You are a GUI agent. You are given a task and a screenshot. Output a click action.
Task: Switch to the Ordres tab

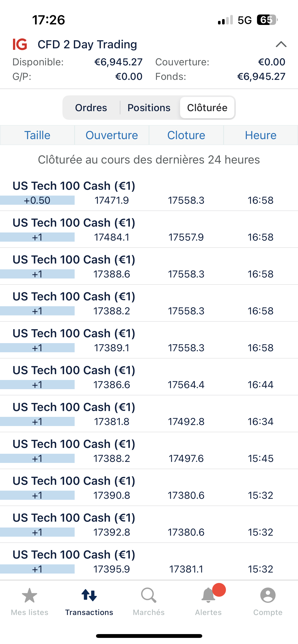click(91, 108)
